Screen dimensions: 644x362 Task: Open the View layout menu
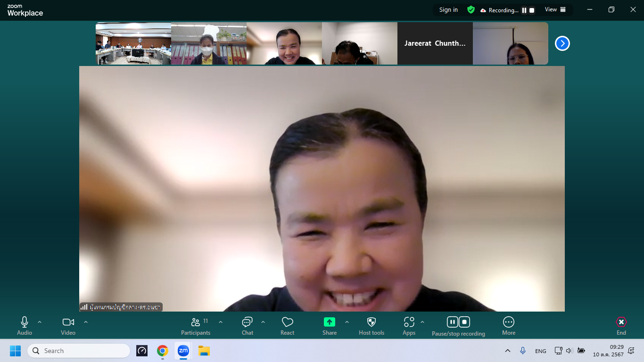[555, 10]
